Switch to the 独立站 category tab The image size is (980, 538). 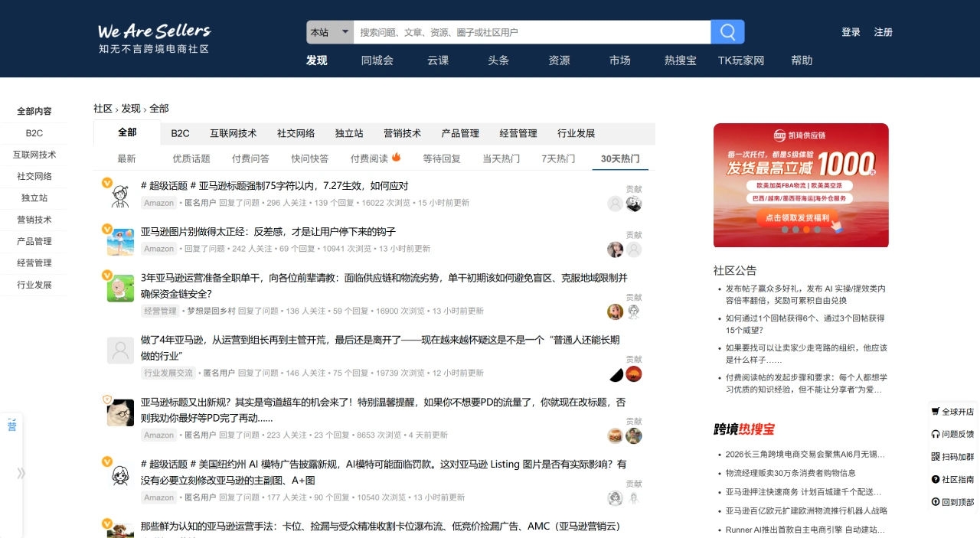click(x=349, y=133)
